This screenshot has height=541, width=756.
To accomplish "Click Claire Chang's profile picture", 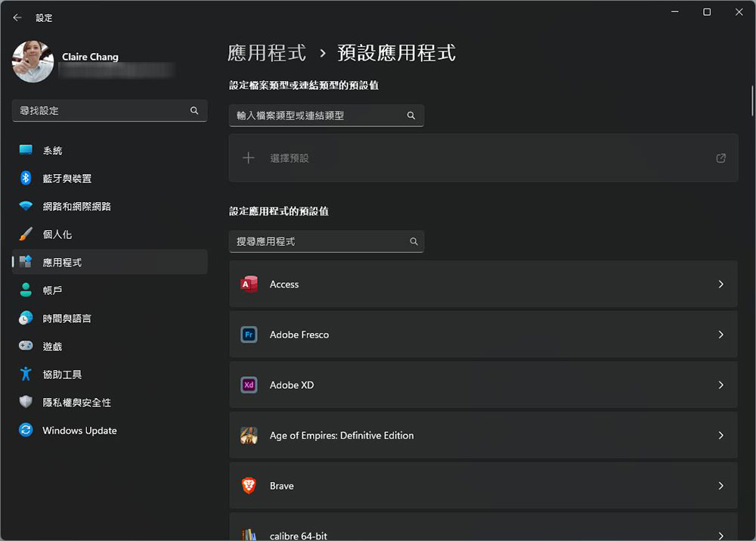I will [33, 61].
